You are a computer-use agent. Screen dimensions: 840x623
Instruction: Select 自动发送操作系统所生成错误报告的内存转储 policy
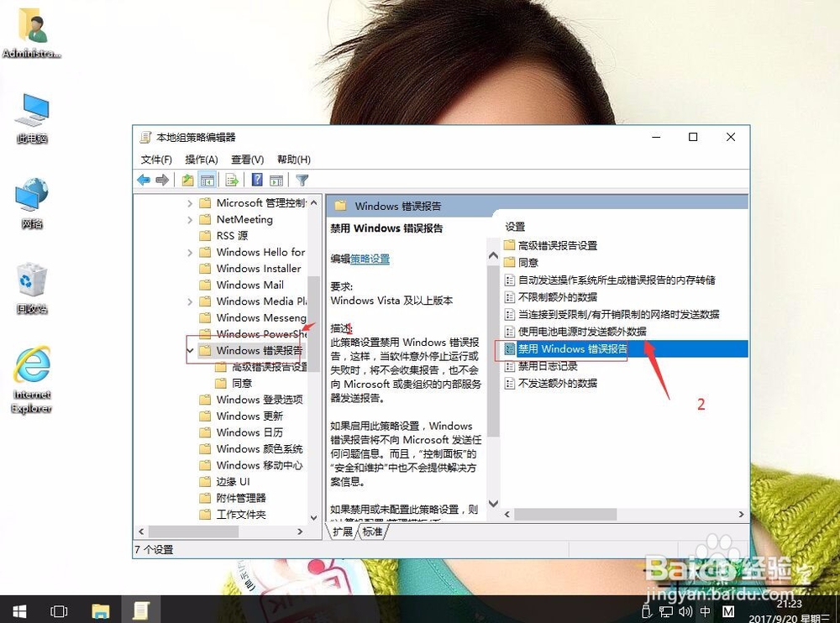(x=610, y=280)
